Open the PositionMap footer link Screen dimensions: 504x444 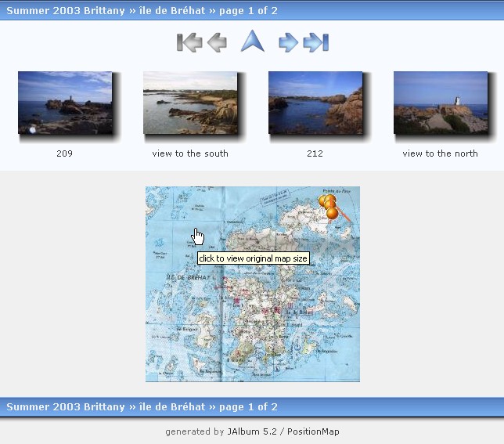(314, 431)
